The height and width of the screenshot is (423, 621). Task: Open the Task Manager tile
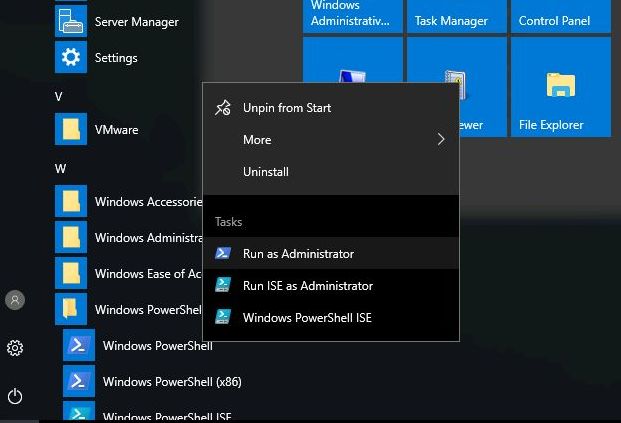click(x=457, y=16)
